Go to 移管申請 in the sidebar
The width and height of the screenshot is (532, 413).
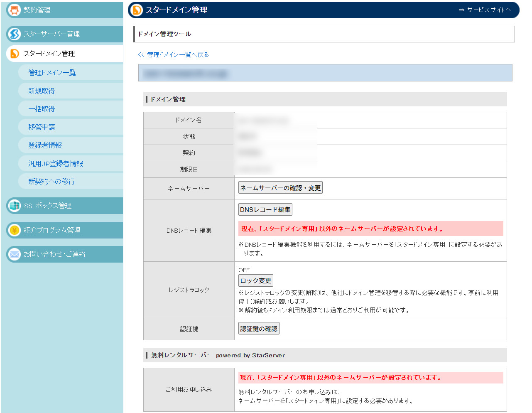[x=42, y=127]
